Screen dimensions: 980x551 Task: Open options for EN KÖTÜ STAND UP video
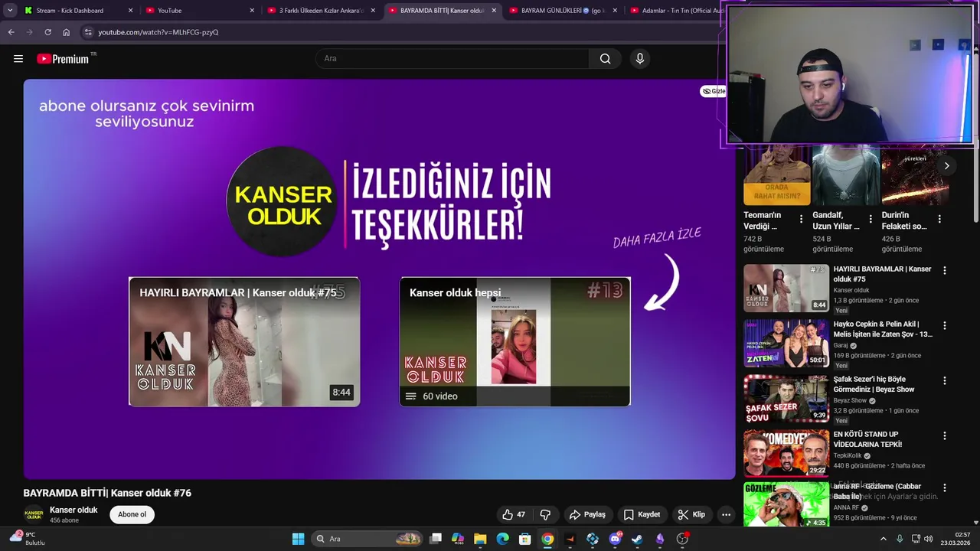click(x=944, y=435)
